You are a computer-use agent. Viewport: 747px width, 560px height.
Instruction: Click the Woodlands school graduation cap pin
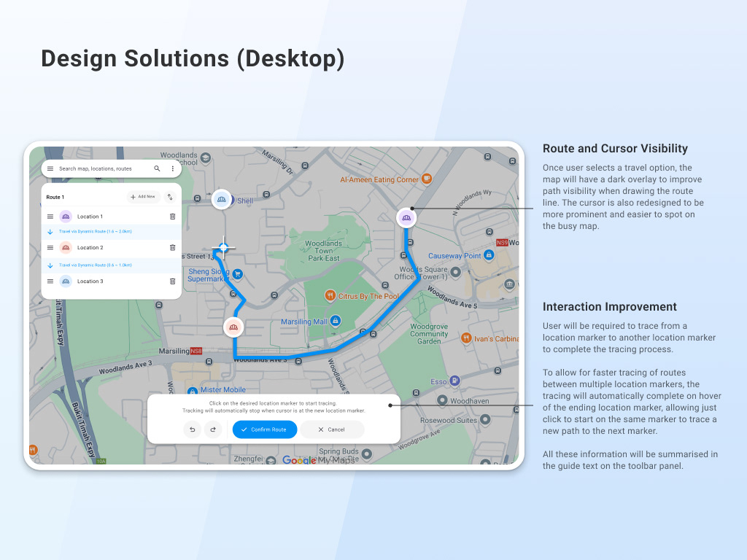pyautogui.click(x=205, y=158)
